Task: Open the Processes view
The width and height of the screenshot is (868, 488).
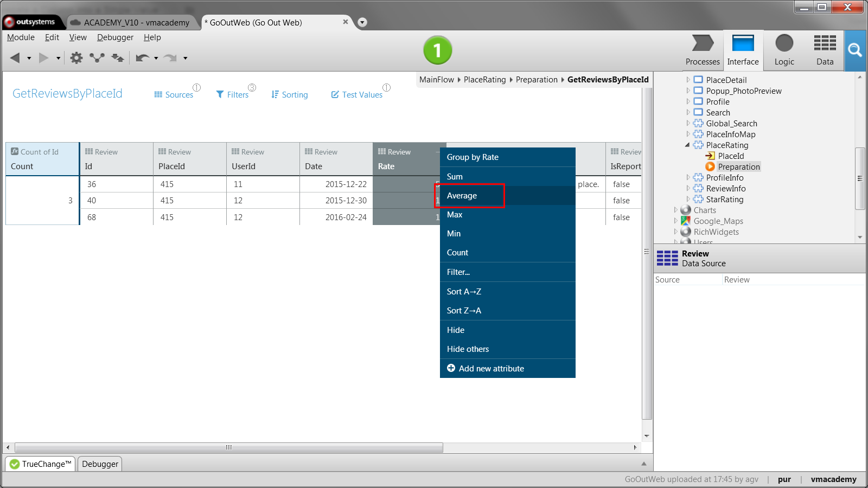Action: (x=703, y=50)
